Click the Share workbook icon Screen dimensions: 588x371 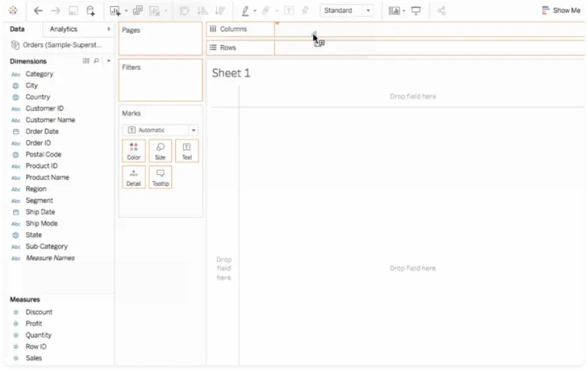coord(442,10)
